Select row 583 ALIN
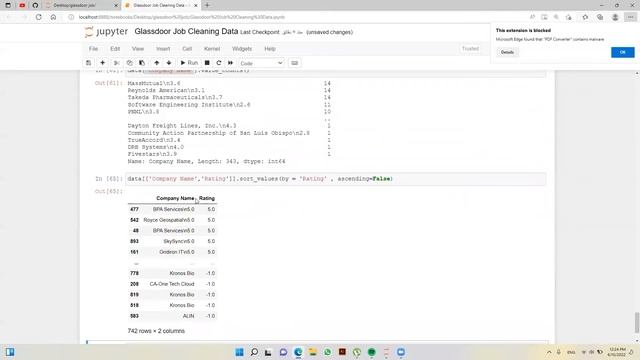 [x=172, y=316]
